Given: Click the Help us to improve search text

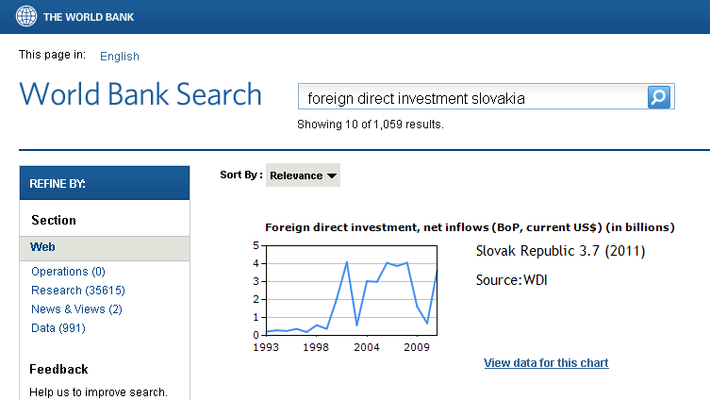Looking at the screenshot, I should [98, 392].
